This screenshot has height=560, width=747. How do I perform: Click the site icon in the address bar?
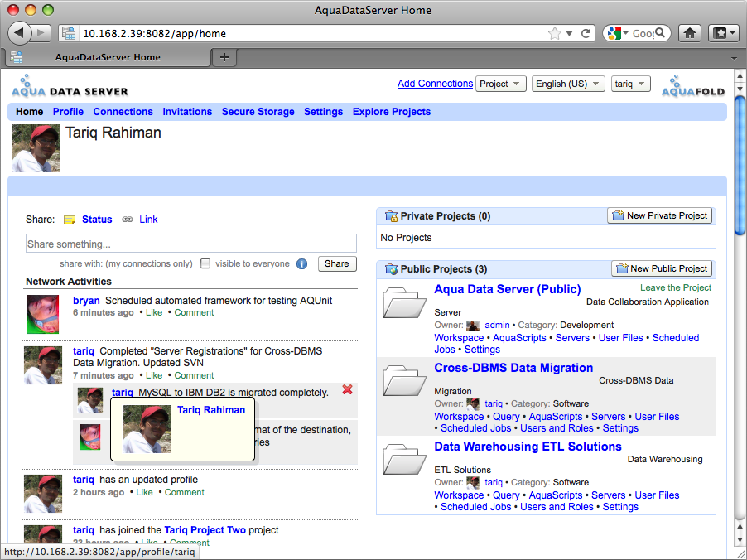pyautogui.click(x=69, y=33)
